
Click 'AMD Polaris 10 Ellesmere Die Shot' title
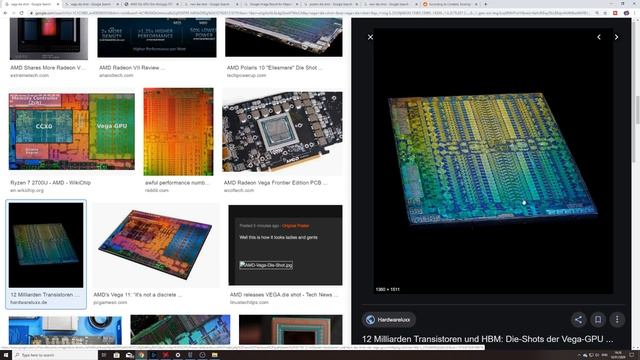[274, 68]
